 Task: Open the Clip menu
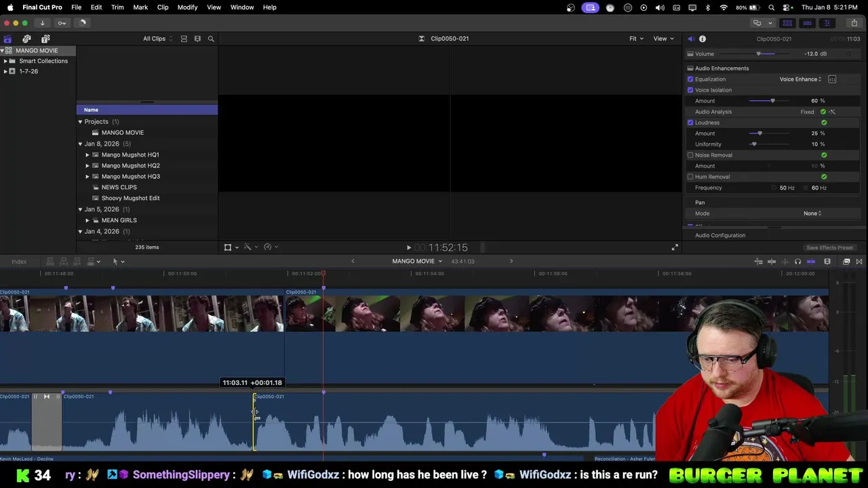[x=163, y=7]
